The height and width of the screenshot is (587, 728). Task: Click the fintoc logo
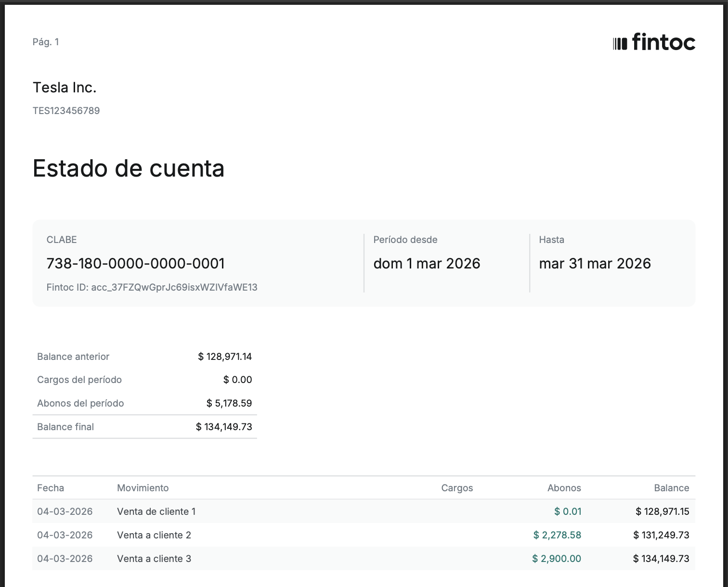654,42
